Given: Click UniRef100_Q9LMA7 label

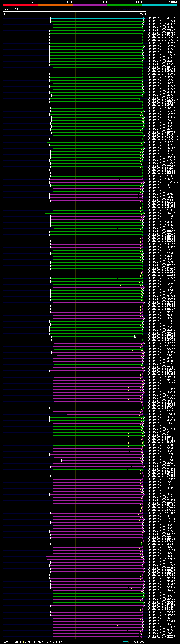Looking at the screenshot, I should pos(161,195).
